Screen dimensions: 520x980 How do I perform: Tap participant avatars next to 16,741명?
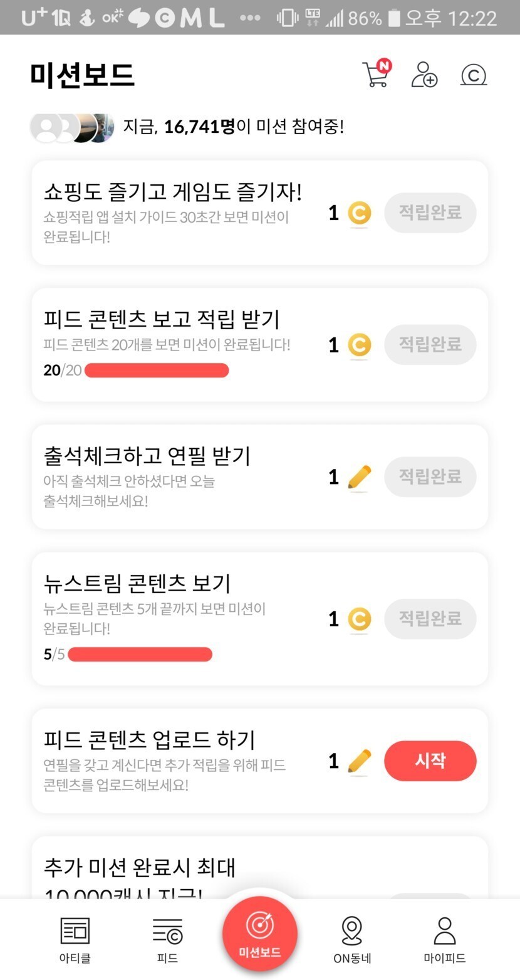(x=72, y=127)
